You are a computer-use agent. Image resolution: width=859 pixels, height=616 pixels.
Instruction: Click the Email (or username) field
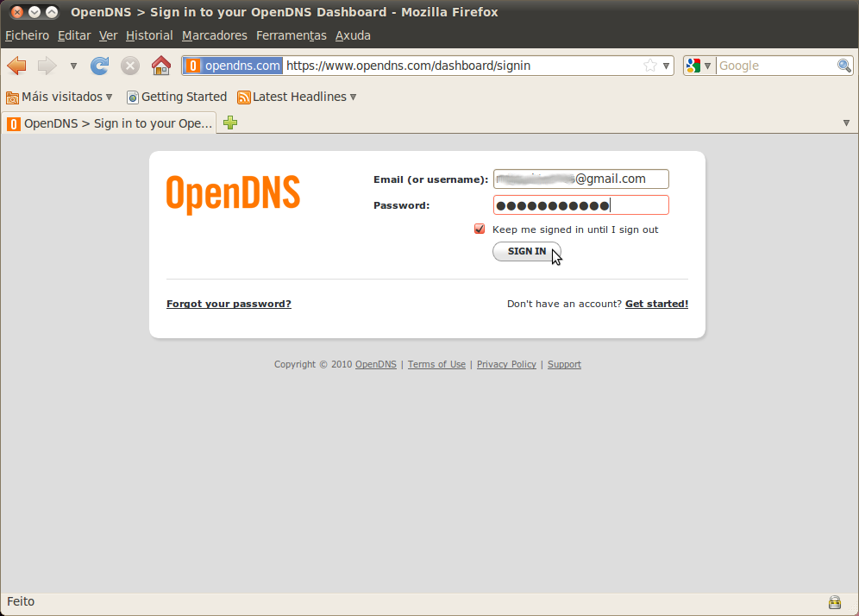[580, 179]
